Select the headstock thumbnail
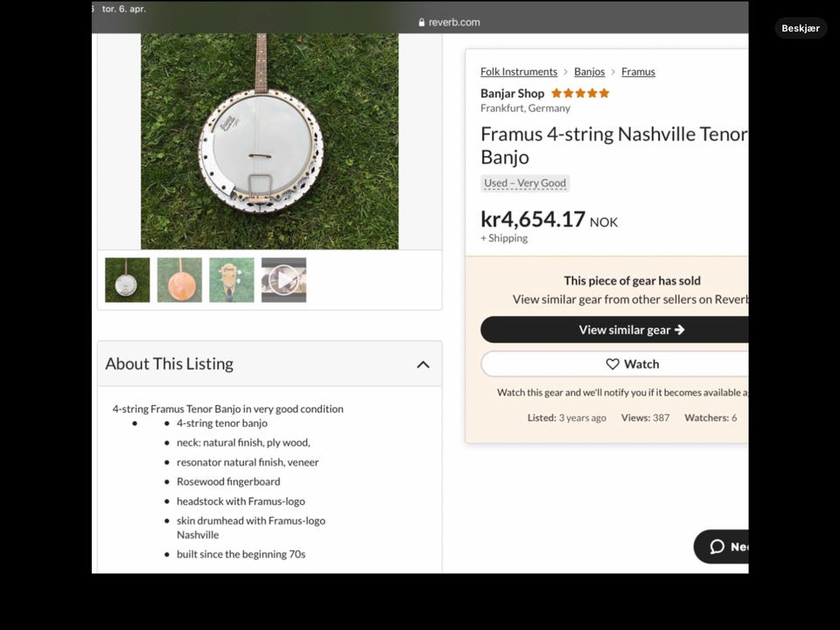 231,280
